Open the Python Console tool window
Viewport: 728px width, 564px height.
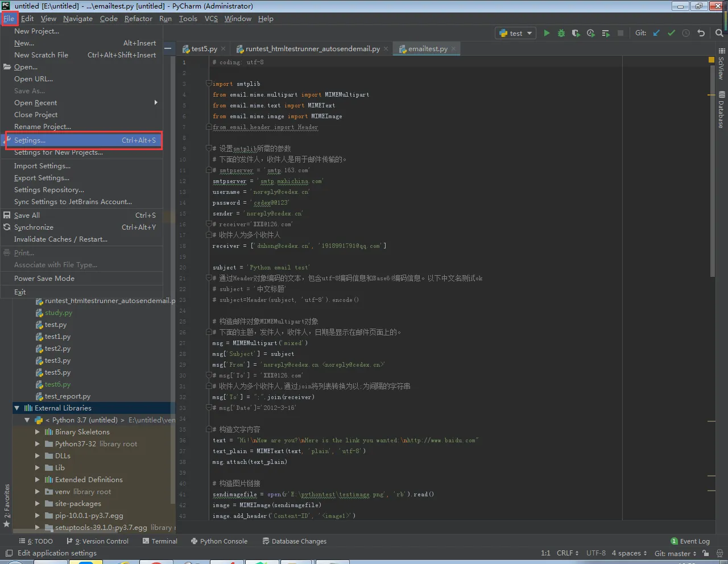[219, 541]
